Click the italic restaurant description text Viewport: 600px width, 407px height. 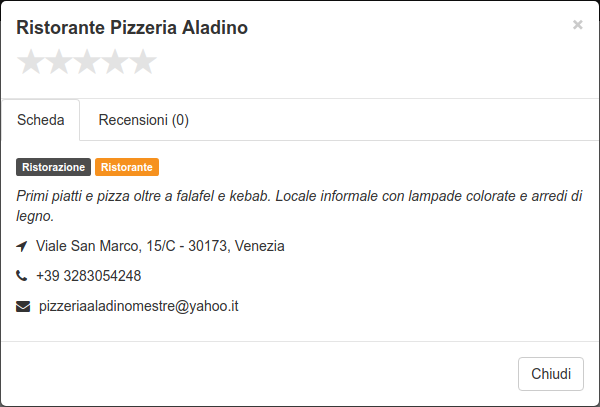(x=299, y=206)
